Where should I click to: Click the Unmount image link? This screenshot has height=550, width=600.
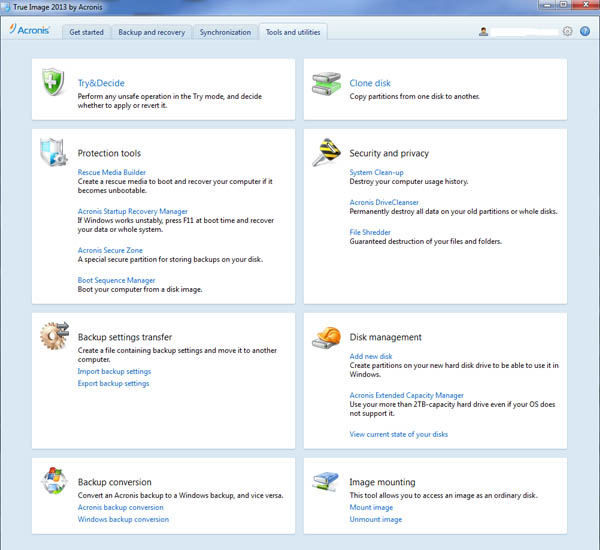(x=376, y=519)
